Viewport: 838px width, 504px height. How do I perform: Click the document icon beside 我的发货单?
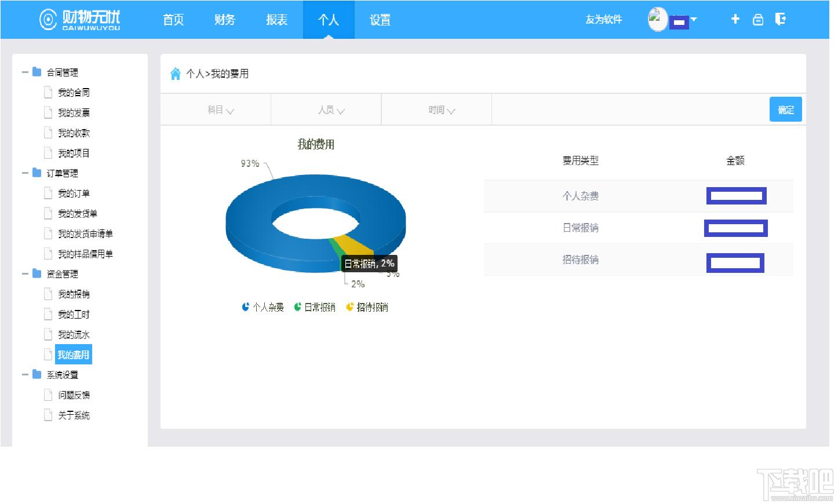click(x=49, y=213)
